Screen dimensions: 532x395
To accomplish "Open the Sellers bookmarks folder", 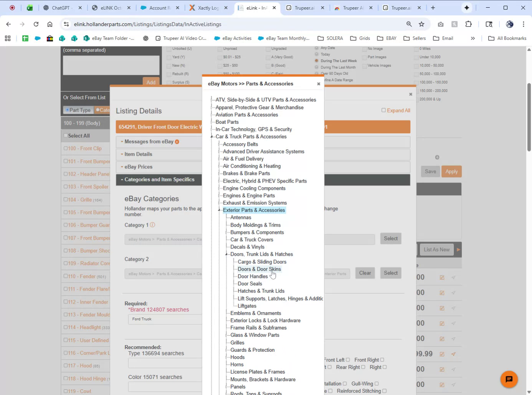I will tap(415, 38).
